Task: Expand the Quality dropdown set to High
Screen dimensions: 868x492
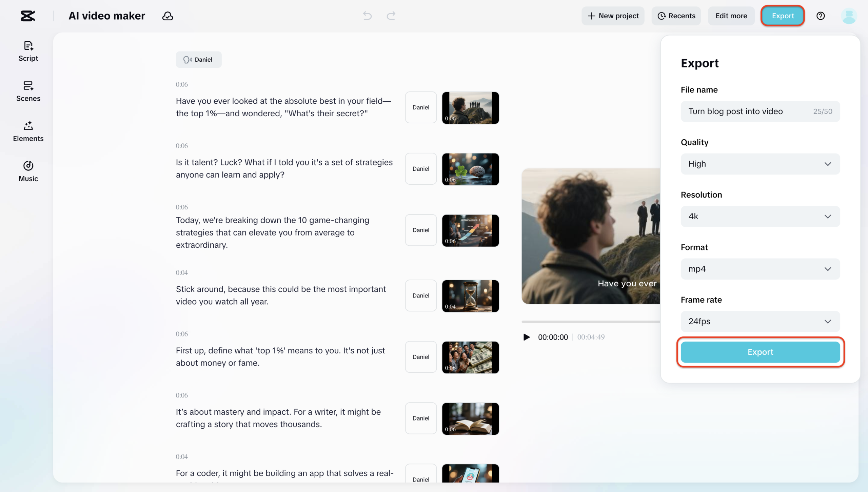Action: [760, 164]
